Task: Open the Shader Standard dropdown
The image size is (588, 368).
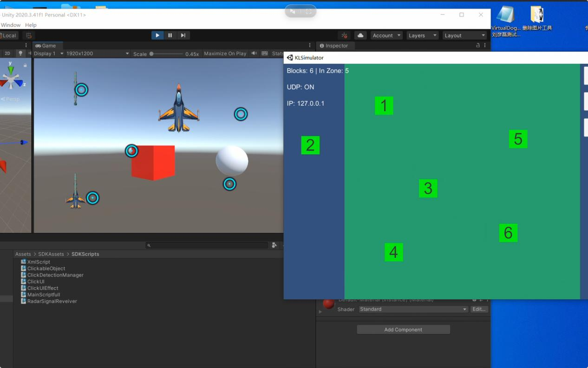Action: point(412,309)
